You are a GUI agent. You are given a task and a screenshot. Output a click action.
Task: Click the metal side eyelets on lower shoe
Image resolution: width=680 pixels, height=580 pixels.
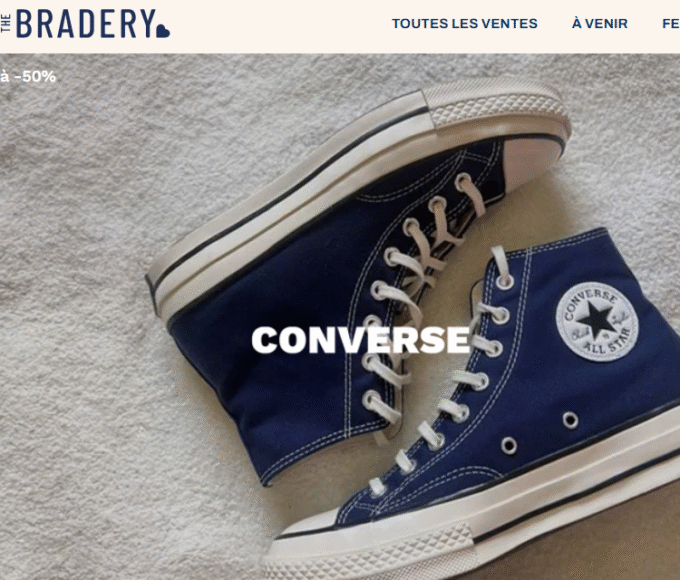click(x=539, y=433)
